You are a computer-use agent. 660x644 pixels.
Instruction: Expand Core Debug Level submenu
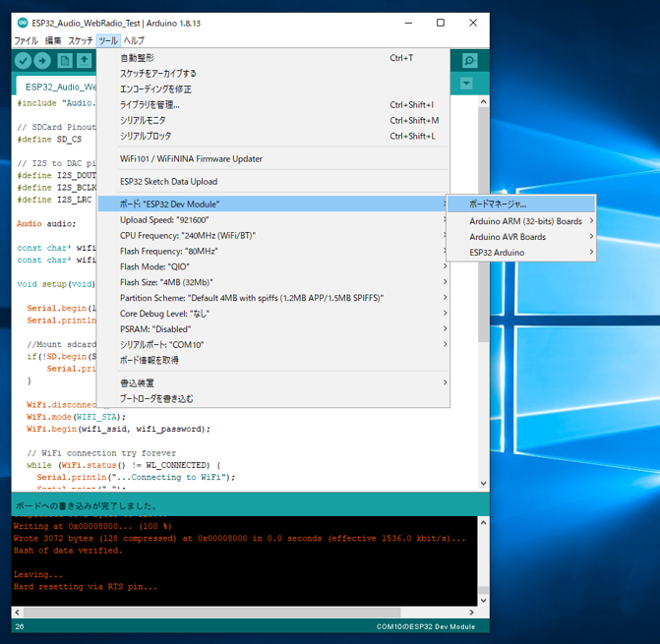coord(273,314)
